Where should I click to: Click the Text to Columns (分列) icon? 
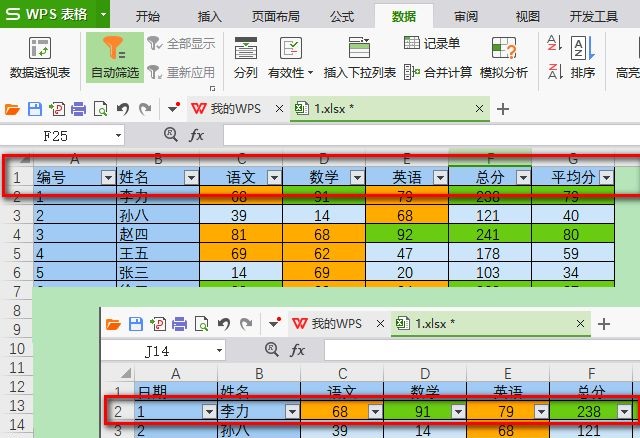click(245, 49)
